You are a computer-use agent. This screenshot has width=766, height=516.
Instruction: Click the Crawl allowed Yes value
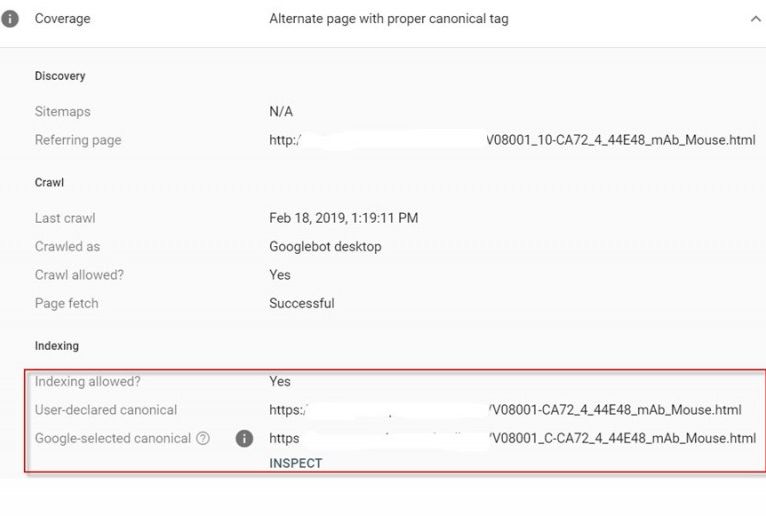280,275
